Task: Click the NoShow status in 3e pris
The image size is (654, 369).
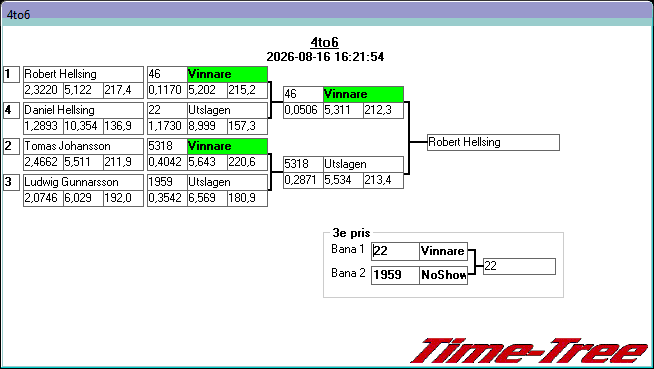Action: (443, 275)
